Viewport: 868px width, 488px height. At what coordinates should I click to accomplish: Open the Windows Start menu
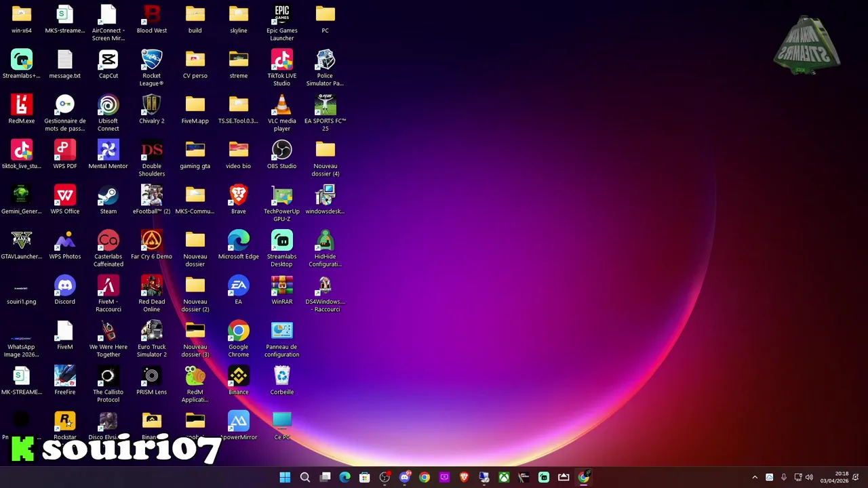click(285, 477)
